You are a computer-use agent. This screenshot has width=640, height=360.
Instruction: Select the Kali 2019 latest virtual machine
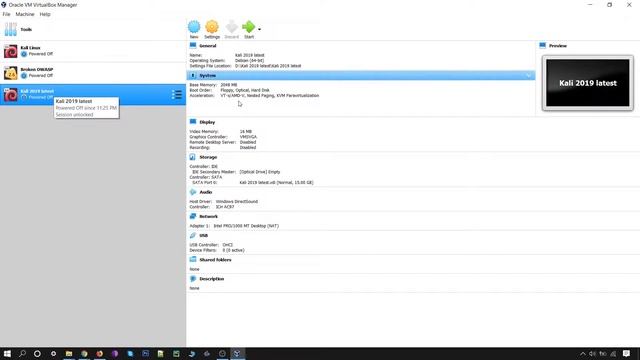[x=93, y=94]
